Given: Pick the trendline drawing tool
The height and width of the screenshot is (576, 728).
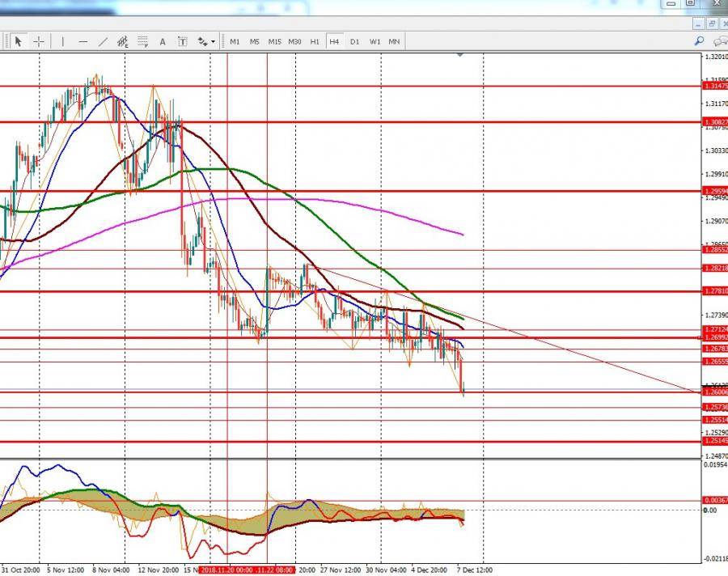Looking at the screenshot, I should 103,41.
